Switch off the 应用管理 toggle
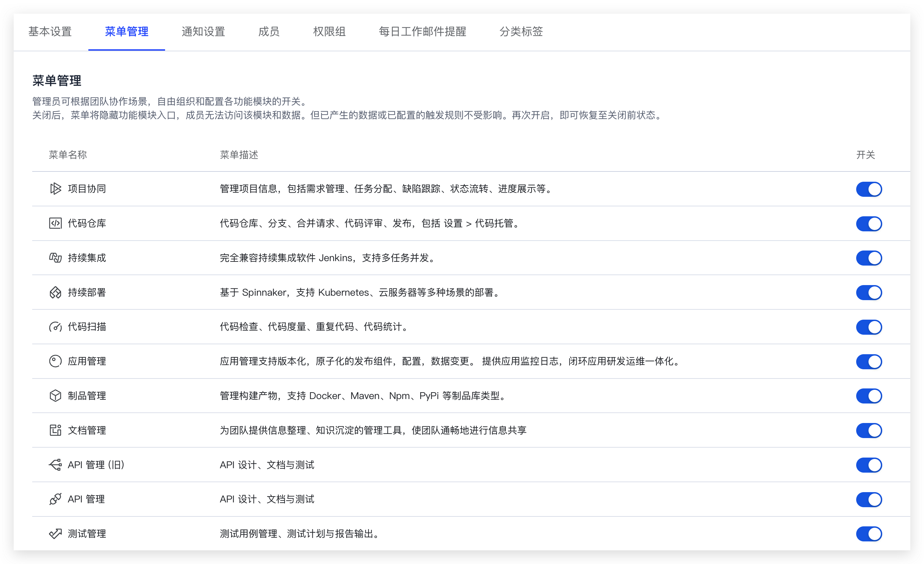Viewport: 924px width, 564px height. point(869,362)
